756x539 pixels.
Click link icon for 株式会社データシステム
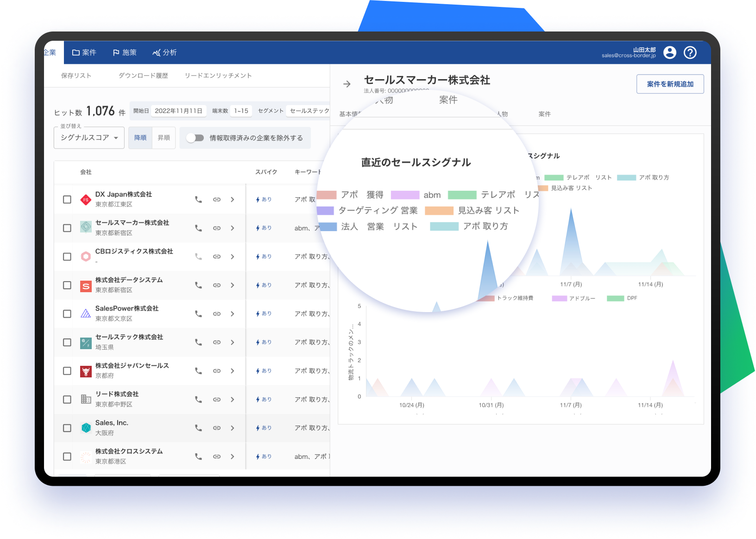(217, 285)
